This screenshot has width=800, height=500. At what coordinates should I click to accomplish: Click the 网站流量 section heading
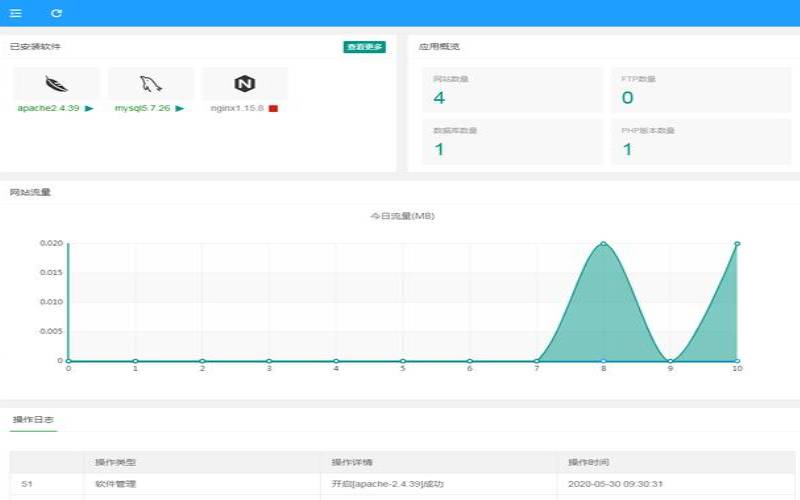pos(30,192)
